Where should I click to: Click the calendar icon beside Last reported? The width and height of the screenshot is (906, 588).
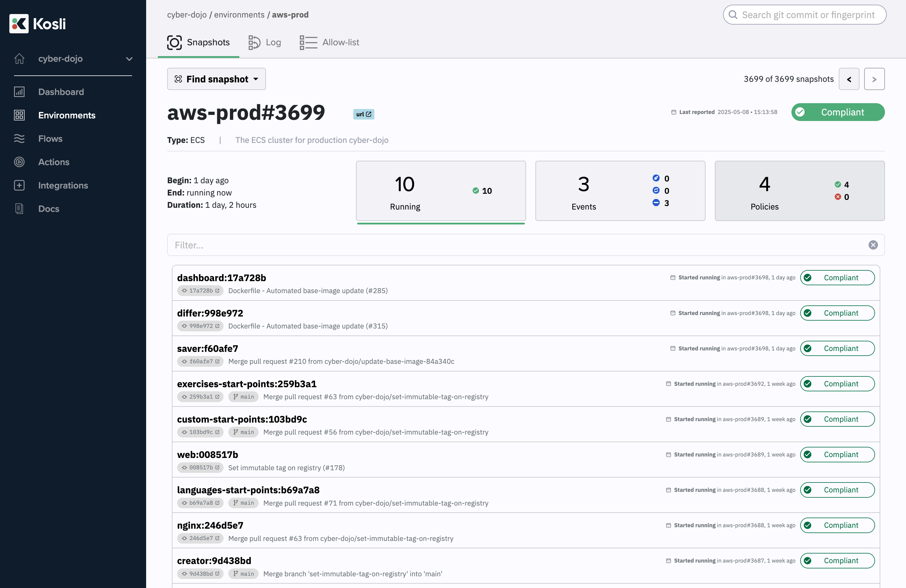tap(673, 112)
